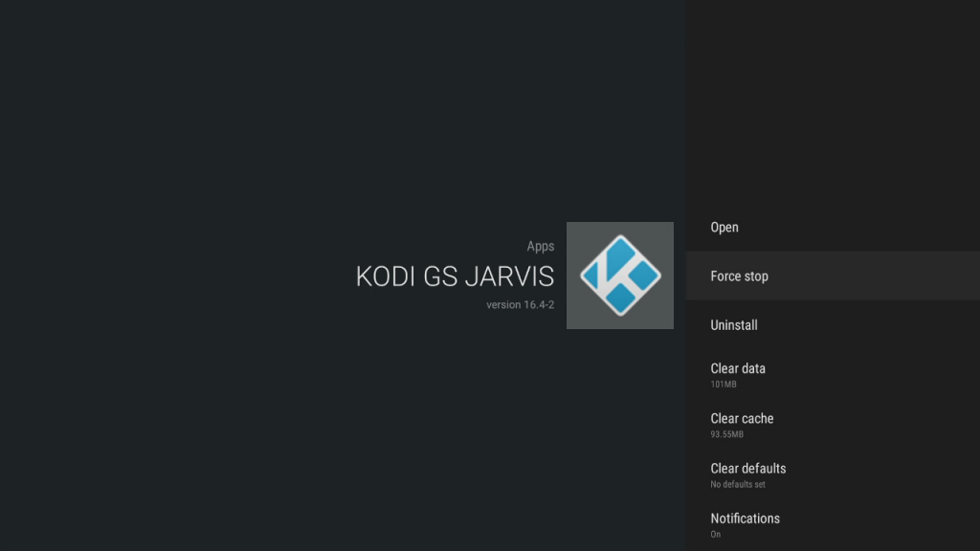980x551 pixels.
Task: Select Force stop option
Action: coord(833,276)
